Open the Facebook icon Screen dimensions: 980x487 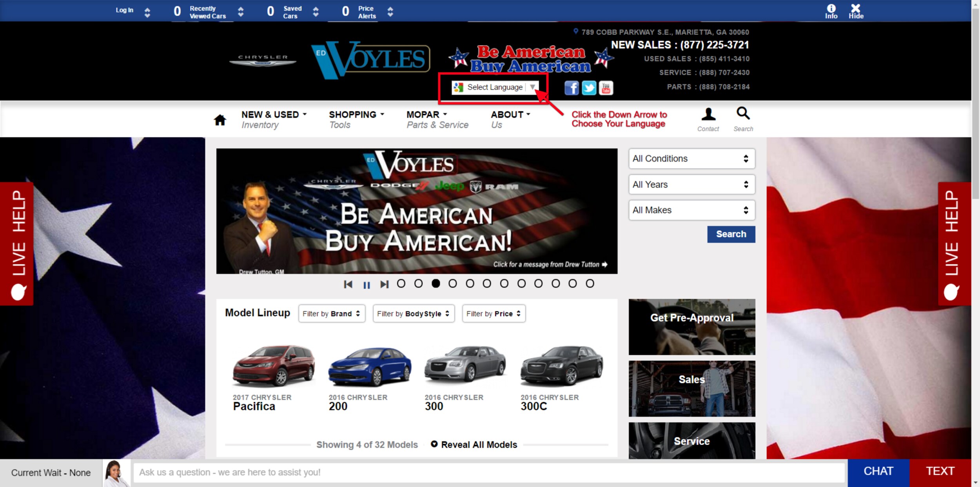tap(572, 88)
